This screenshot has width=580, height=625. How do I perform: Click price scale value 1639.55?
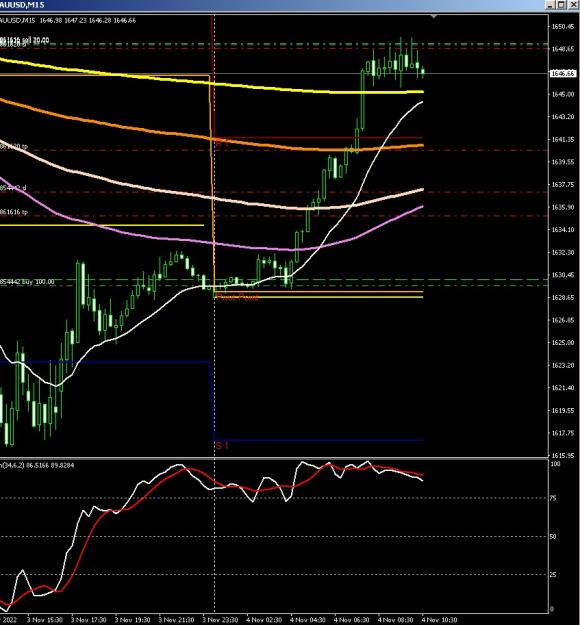563,162
